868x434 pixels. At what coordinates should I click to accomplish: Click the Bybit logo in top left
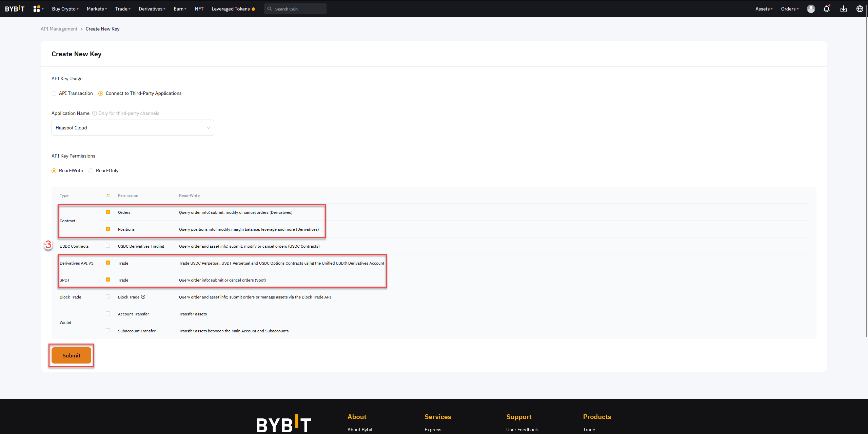14,8
